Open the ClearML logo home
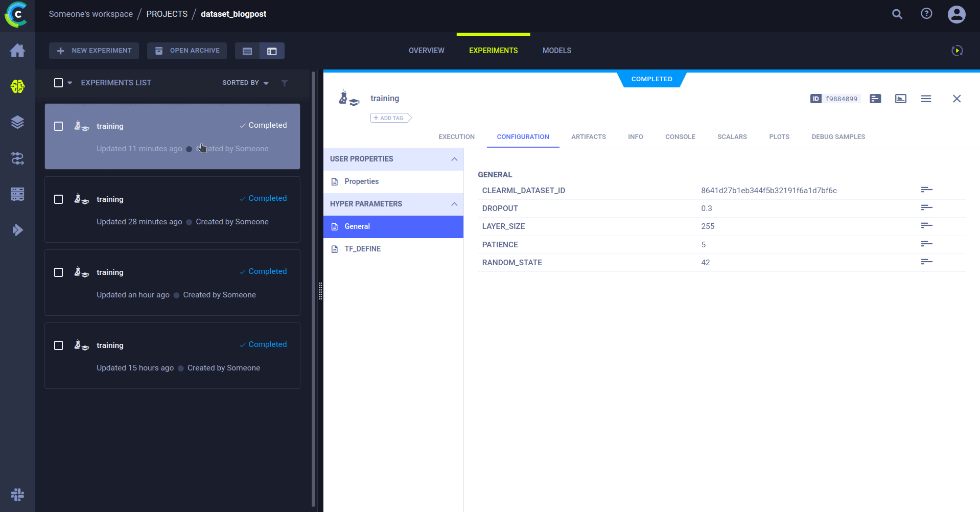 click(x=16, y=14)
